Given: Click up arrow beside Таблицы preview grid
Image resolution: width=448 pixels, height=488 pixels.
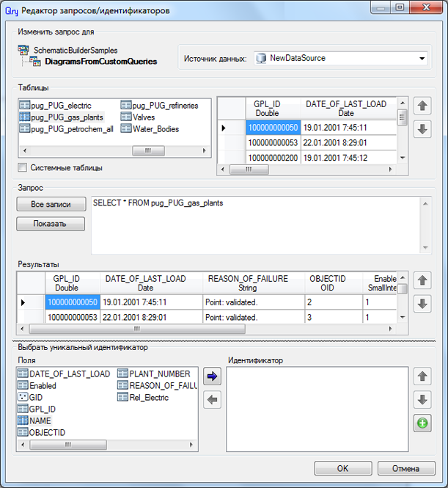Looking at the screenshot, I should (x=422, y=106).
